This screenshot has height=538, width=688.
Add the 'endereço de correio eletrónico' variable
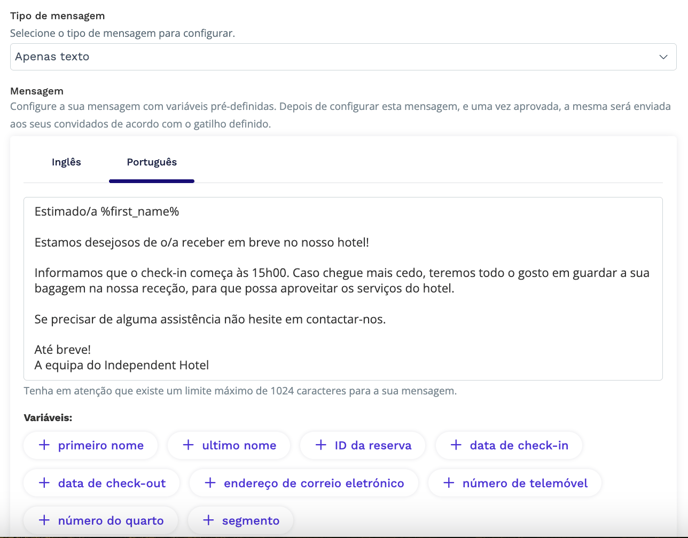coord(304,483)
